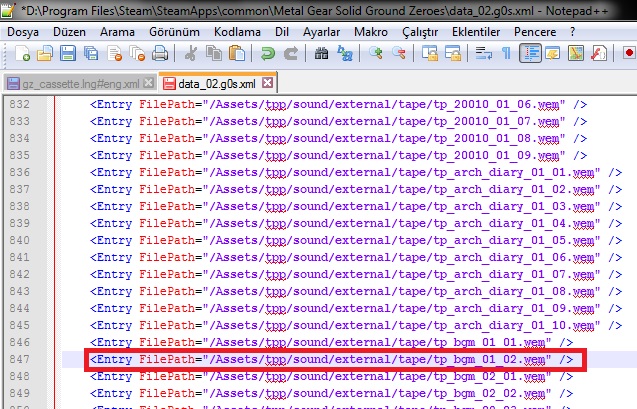
Task: Toggle synchronized vertical scrolling icon
Action: click(429, 53)
